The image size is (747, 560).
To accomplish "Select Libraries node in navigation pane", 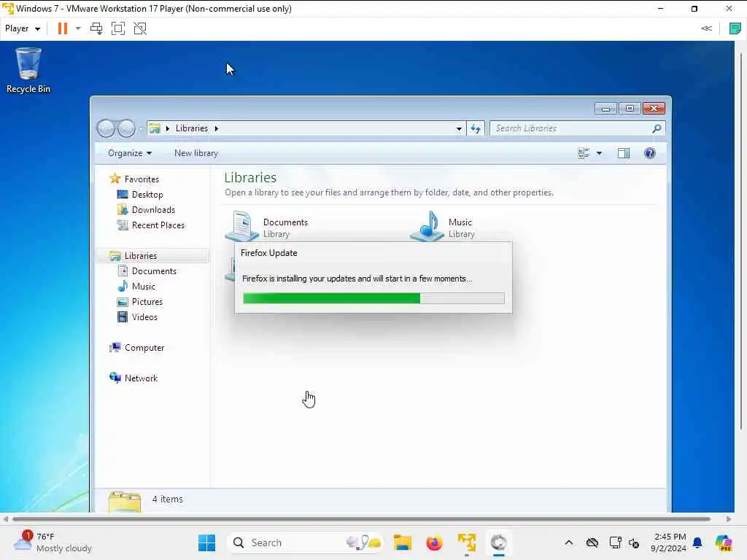I will point(152,256).
